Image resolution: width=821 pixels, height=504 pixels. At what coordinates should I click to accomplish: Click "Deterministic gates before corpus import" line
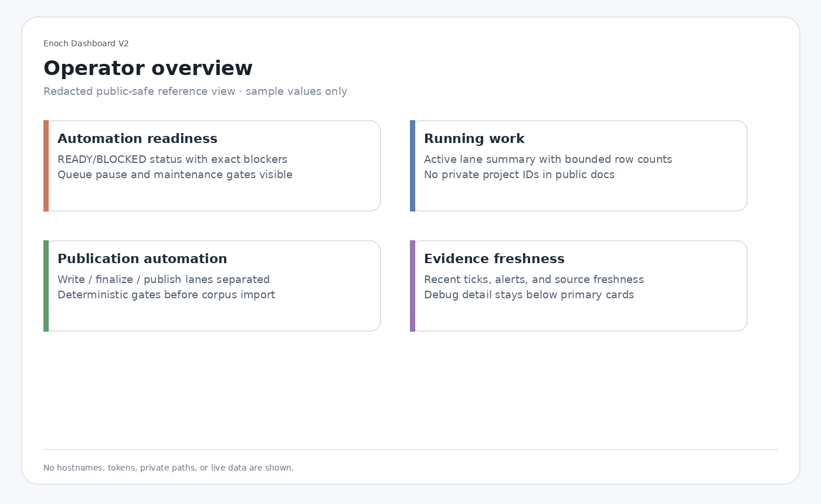(166, 295)
